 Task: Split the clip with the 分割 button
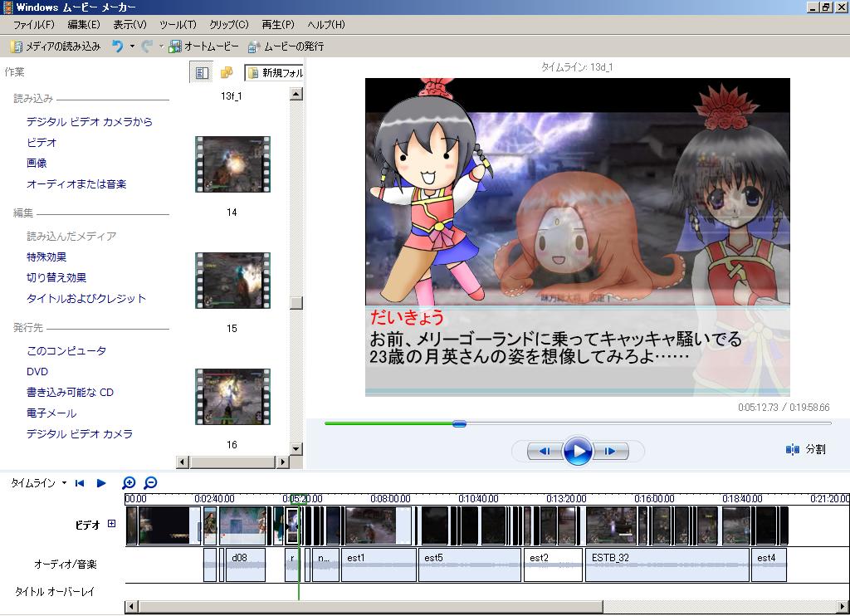[805, 449]
